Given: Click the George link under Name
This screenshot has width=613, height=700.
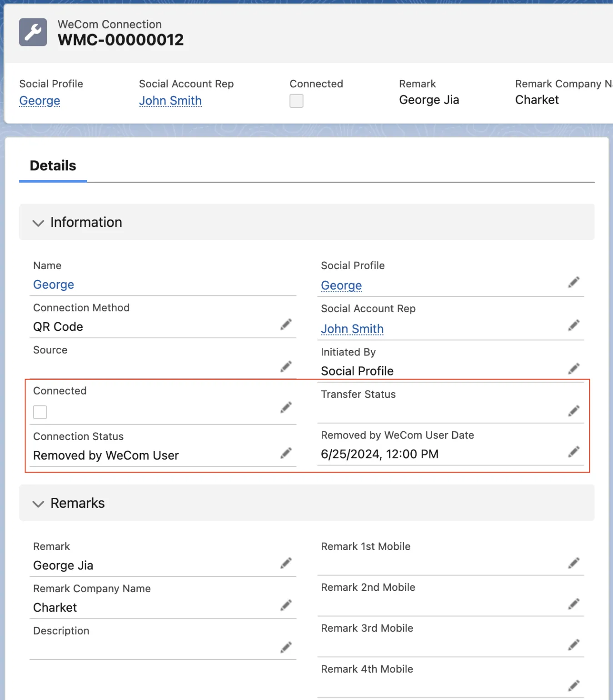Looking at the screenshot, I should 54,285.
